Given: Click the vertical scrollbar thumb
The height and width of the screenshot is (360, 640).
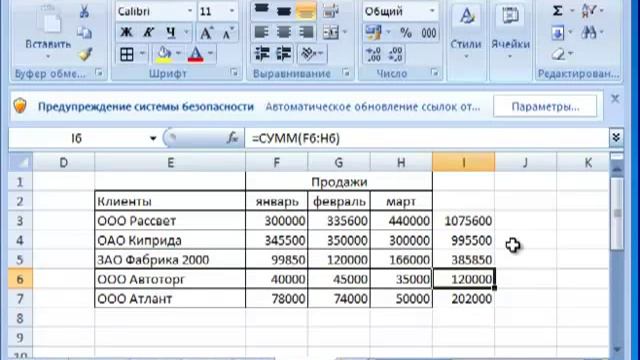Looking at the screenshot, I should point(617,213).
